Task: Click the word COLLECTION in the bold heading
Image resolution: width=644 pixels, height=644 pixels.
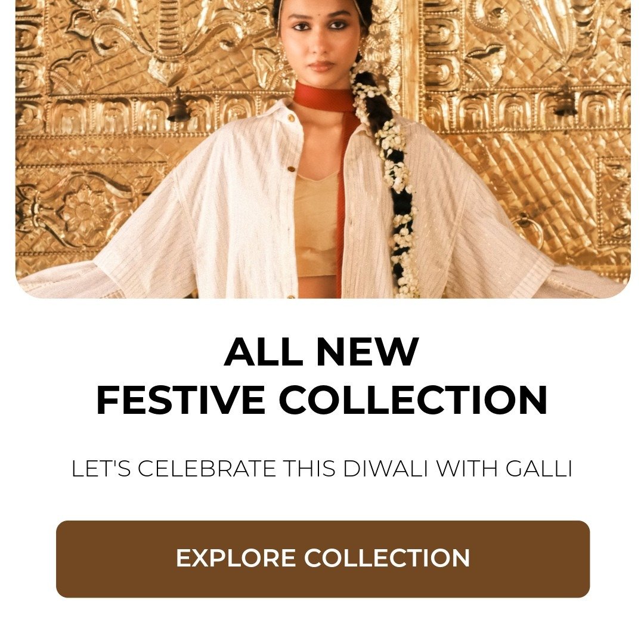Action: 413,400
